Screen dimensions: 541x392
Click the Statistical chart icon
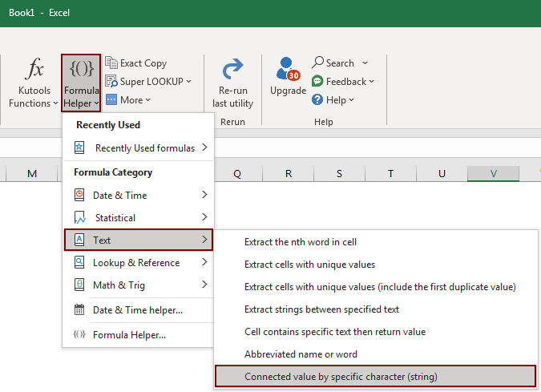(x=79, y=218)
